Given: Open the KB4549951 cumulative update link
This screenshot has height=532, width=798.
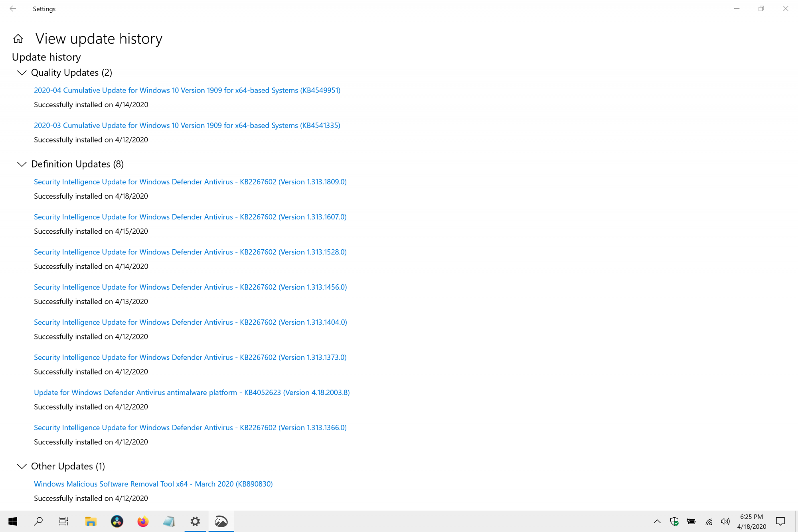Looking at the screenshot, I should click(187, 90).
